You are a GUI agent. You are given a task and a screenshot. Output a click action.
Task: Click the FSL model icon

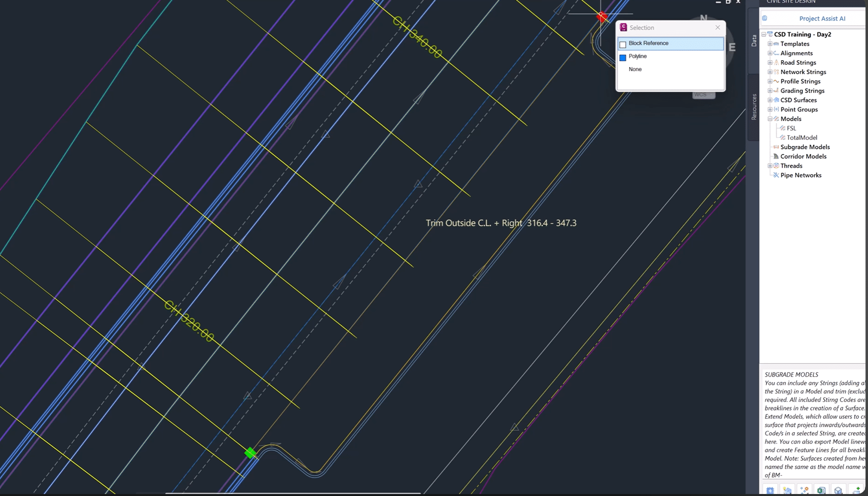(782, 128)
